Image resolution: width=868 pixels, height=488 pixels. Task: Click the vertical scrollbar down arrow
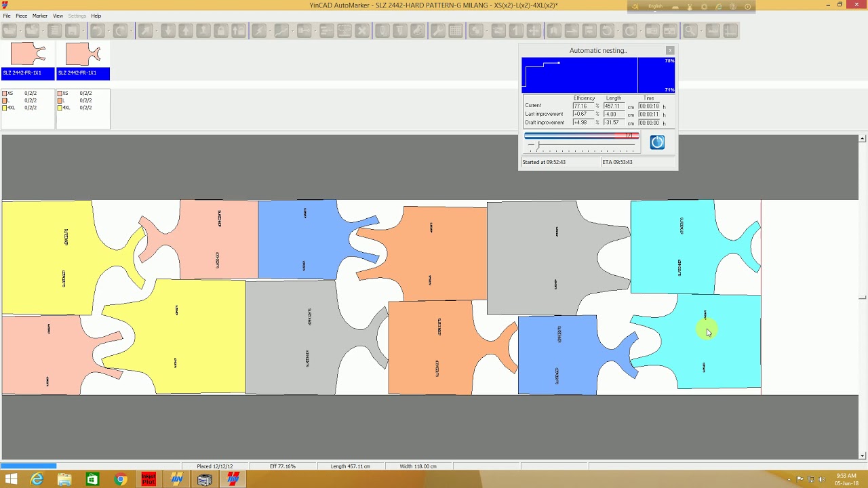[x=862, y=455]
